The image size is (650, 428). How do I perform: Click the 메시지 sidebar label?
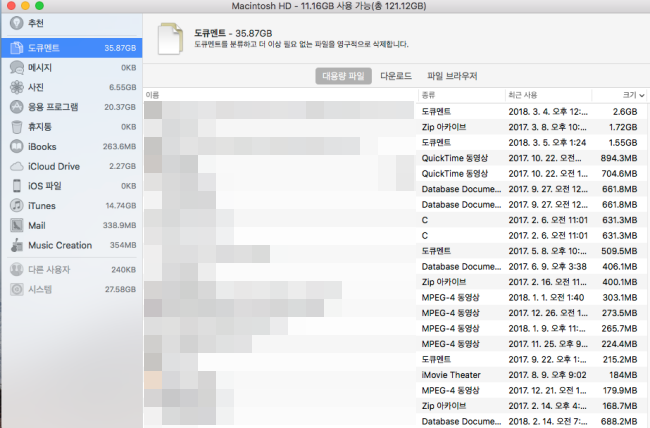40,68
